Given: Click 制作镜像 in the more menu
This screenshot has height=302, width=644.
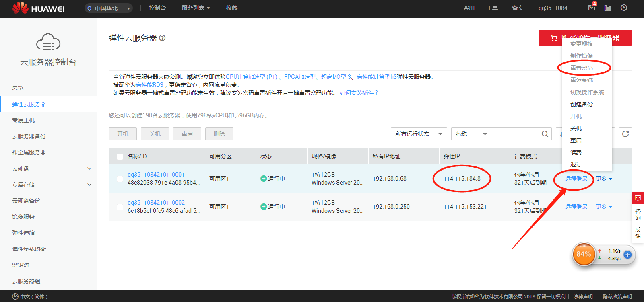Looking at the screenshot, I should point(582,56).
